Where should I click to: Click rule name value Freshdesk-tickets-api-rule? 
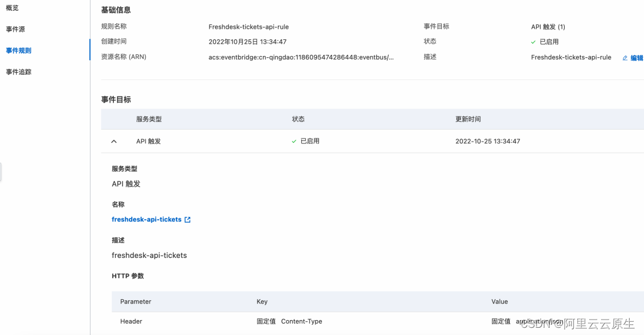pos(249,27)
